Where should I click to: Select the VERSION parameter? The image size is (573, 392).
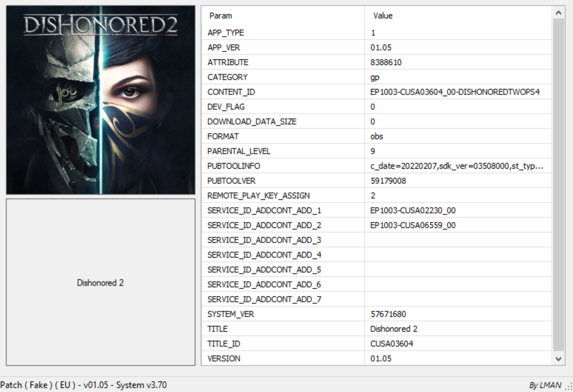224,359
